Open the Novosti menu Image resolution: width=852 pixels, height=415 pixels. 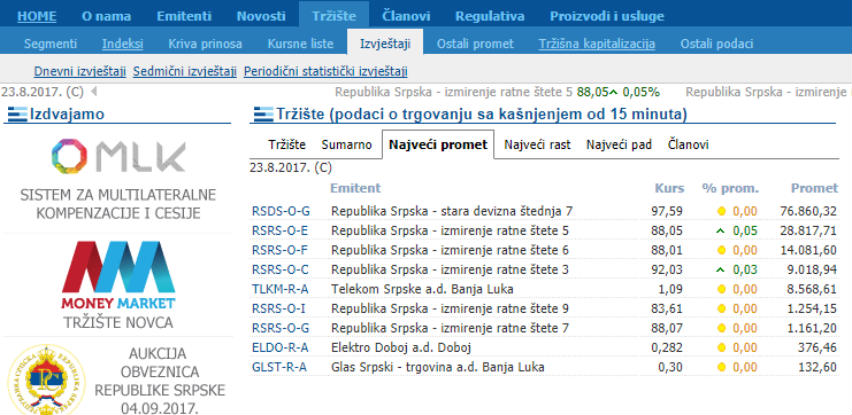tap(261, 16)
